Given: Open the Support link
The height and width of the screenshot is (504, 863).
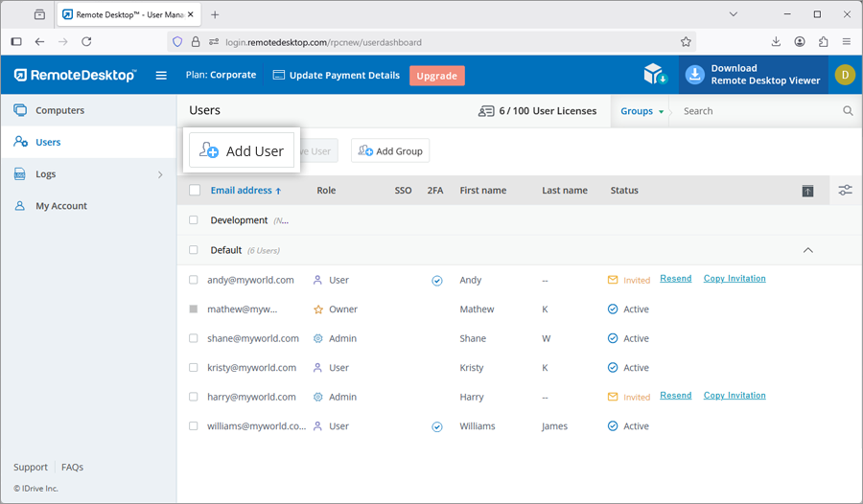Looking at the screenshot, I should pos(31,468).
